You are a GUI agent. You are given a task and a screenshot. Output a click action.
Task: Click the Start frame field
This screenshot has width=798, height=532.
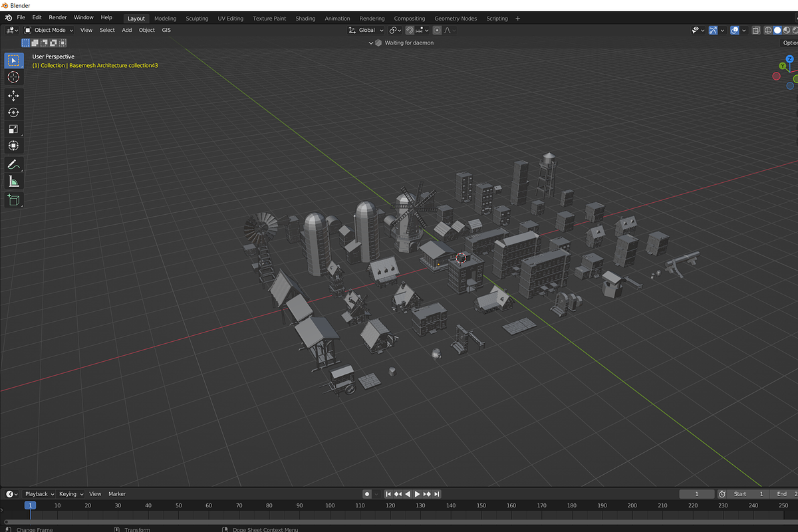tap(749, 494)
